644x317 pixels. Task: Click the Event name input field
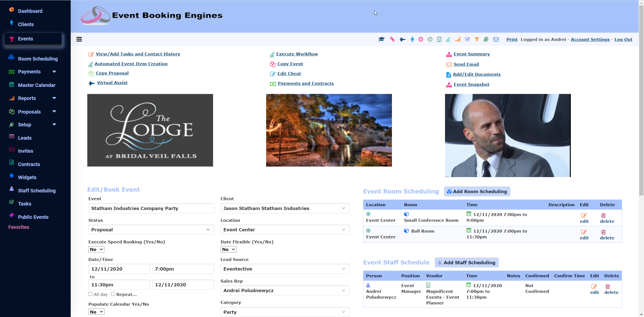click(151, 208)
